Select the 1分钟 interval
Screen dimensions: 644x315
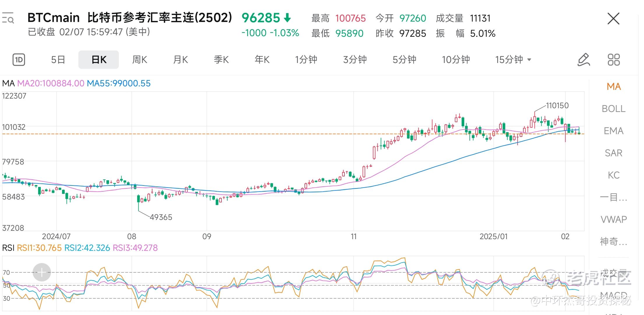[x=306, y=60]
